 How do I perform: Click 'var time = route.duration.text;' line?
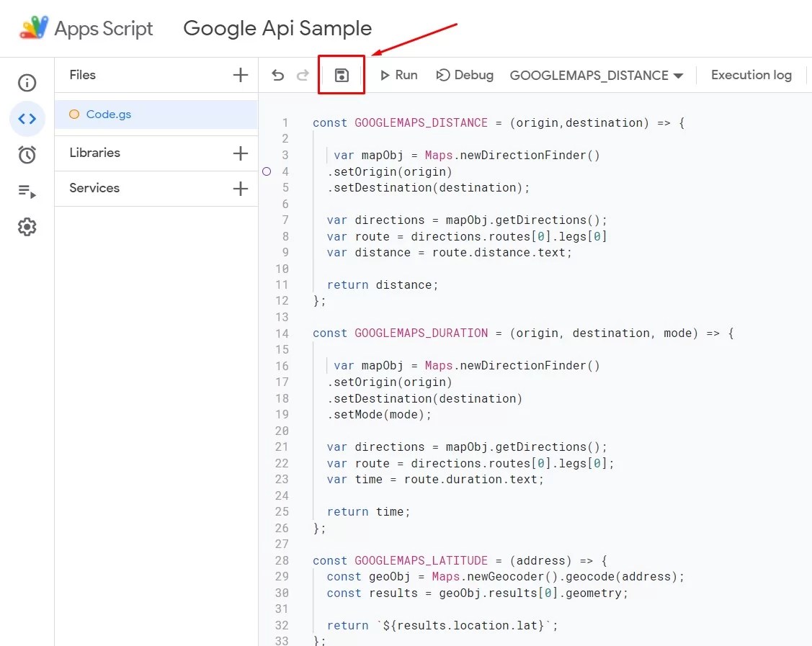[435, 480]
